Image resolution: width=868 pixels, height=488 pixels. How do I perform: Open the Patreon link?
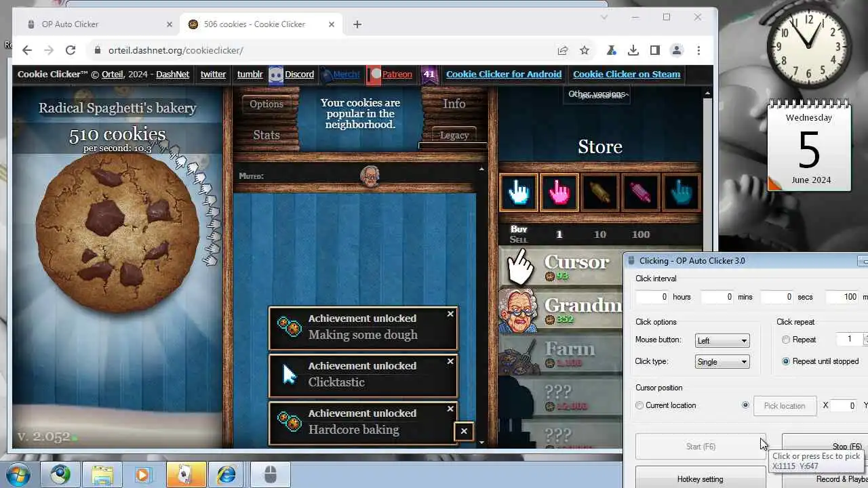point(390,74)
